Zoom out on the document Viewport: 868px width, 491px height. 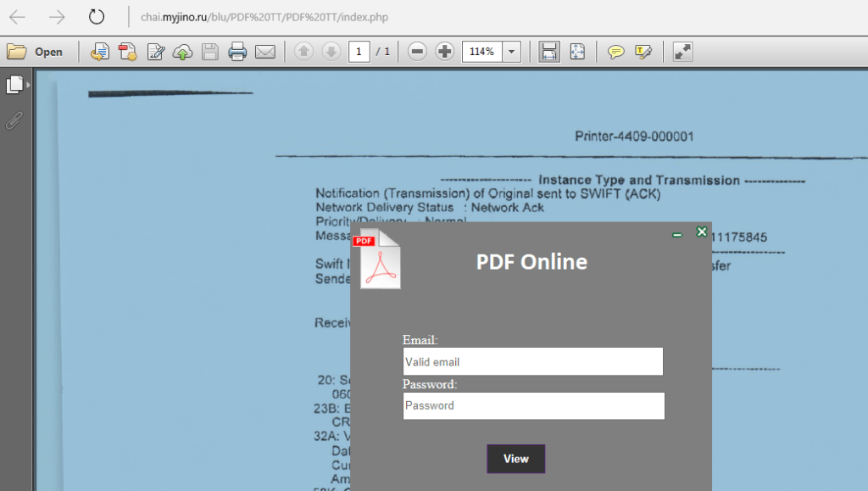[x=415, y=52]
